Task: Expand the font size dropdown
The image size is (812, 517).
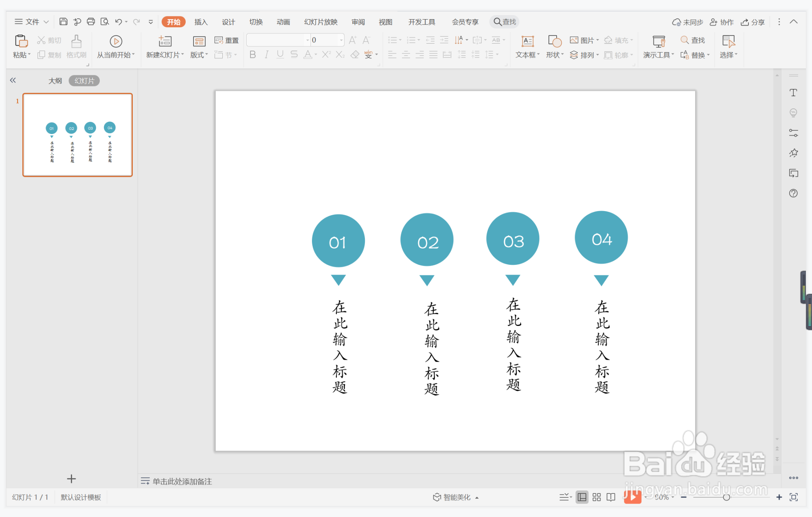Action: click(x=341, y=40)
